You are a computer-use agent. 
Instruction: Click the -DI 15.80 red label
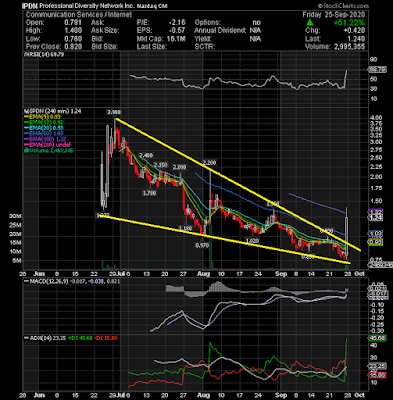[106, 338]
